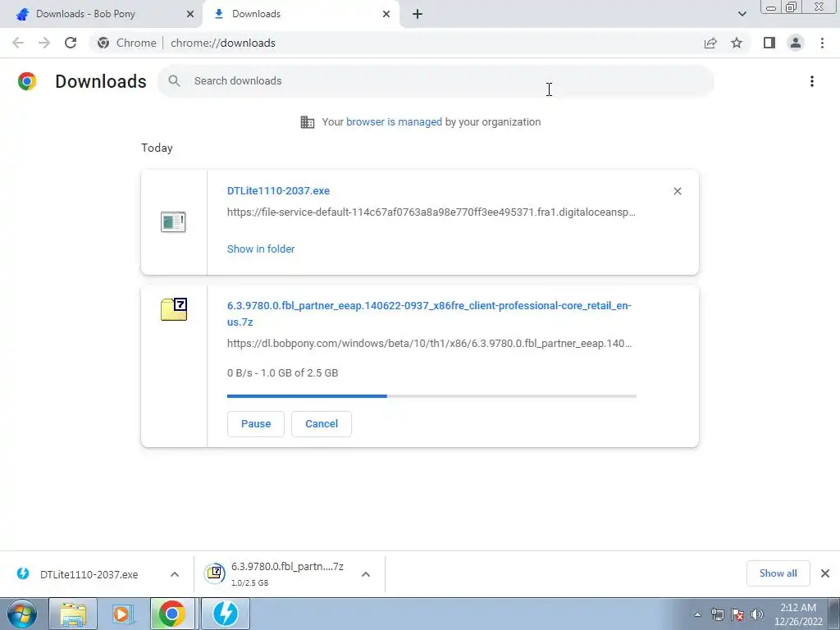The height and width of the screenshot is (630, 840).
Task: Open a new tab with plus button
Action: pos(418,14)
